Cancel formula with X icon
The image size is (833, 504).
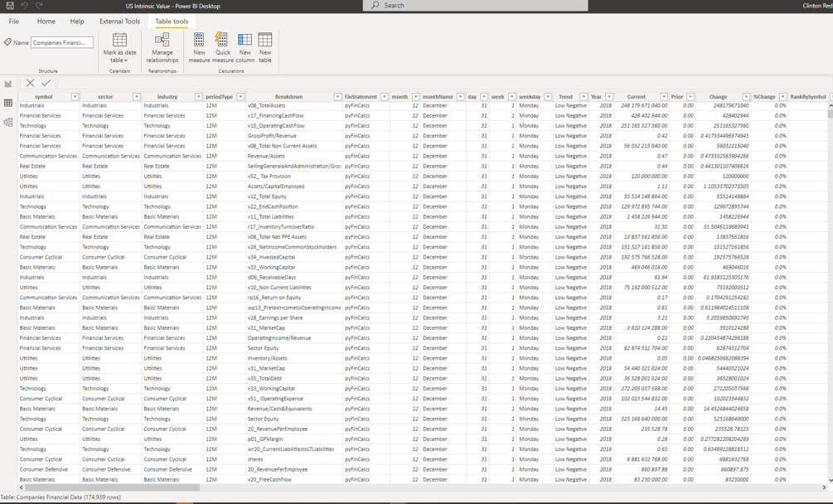tap(31, 82)
